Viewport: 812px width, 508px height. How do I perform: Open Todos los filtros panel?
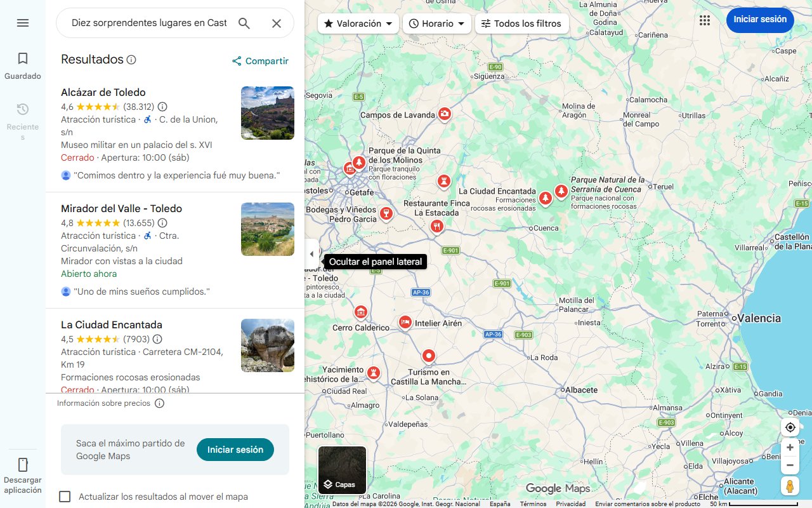pyautogui.click(x=521, y=23)
